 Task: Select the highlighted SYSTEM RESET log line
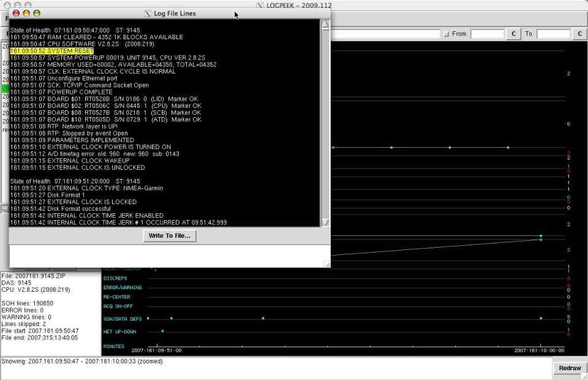pos(51,51)
